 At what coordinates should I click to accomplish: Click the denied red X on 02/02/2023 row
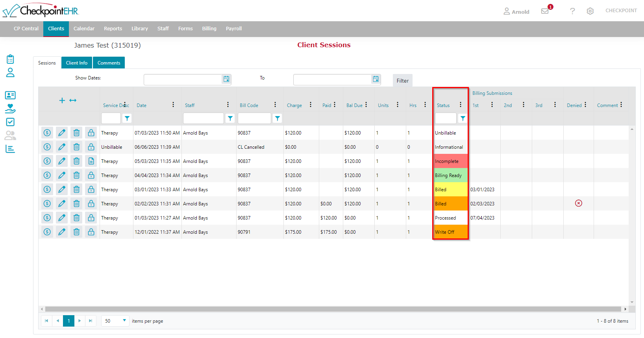click(x=578, y=203)
